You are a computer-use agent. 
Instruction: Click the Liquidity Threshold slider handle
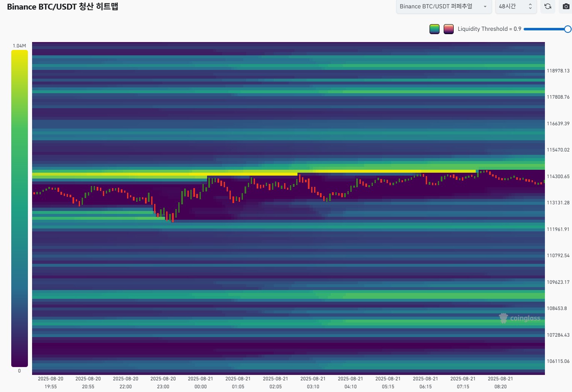pos(568,29)
